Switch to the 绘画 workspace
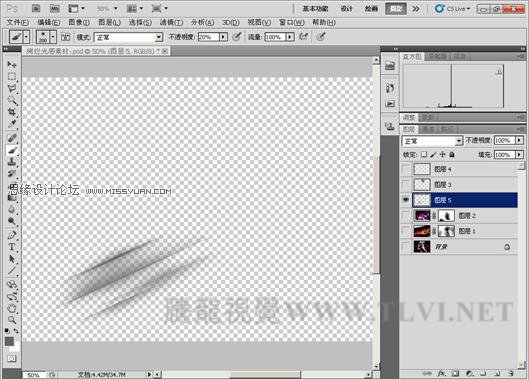Screen dimensions: 529x380 [371, 9]
